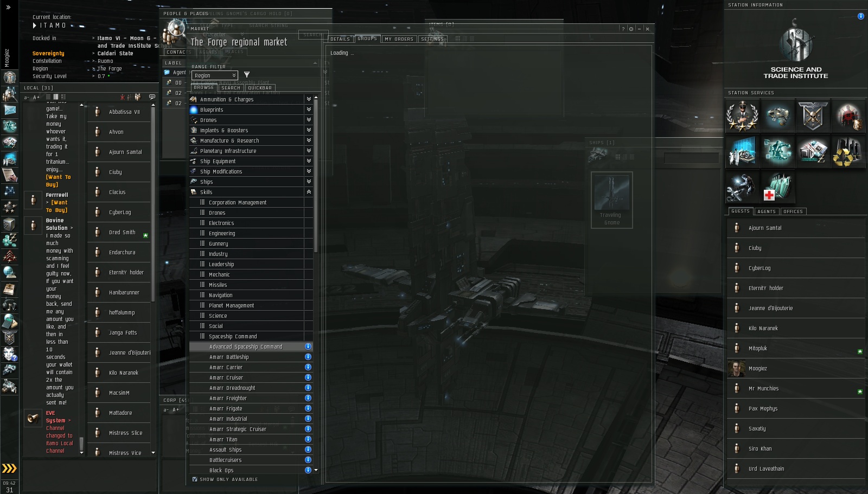Screen dimensions: 868x494
Task: Open the Navigation skill subgroup
Action: pos(251,295)
